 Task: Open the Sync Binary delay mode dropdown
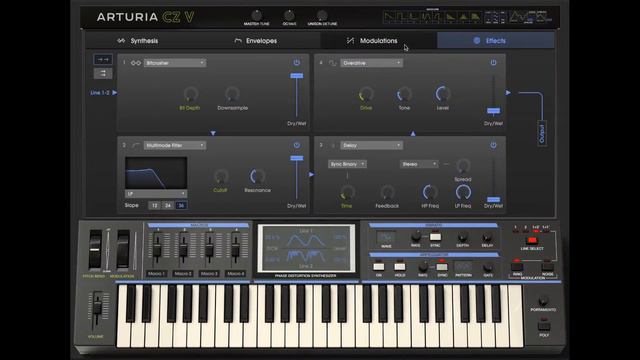click(x=347, y=164)
